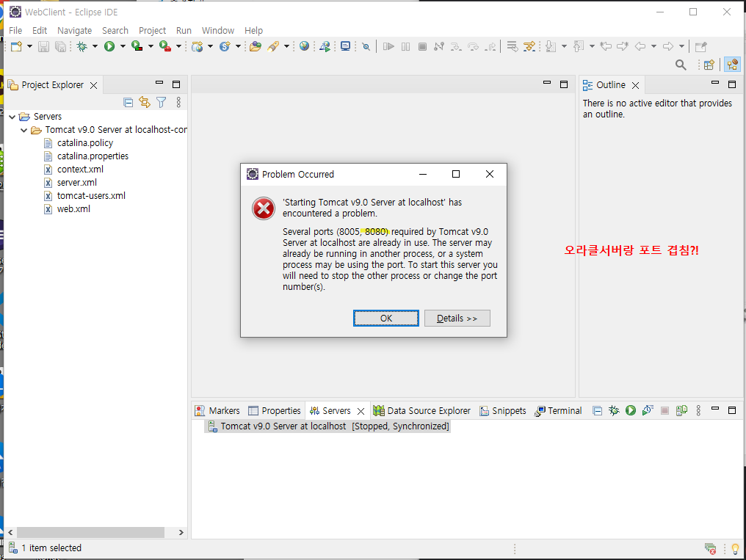Click the Coverage run icon
The height and width of the screenshot is (560, 746).
pyautogui.click(x=137, y=46)
